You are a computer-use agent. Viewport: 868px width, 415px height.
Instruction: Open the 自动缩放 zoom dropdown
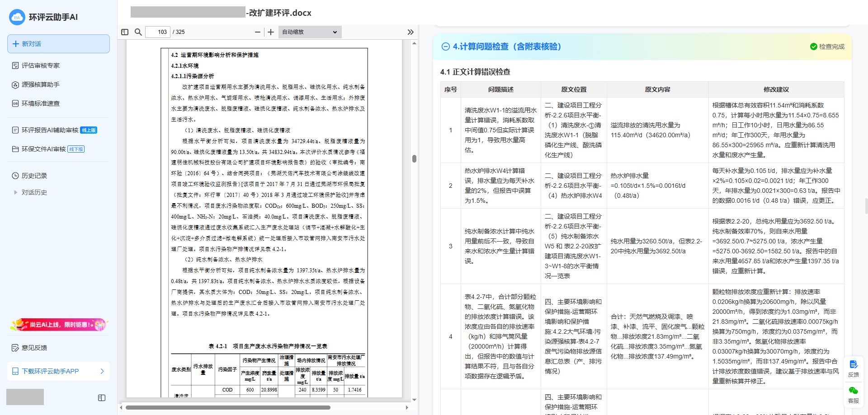pos(310,32)
